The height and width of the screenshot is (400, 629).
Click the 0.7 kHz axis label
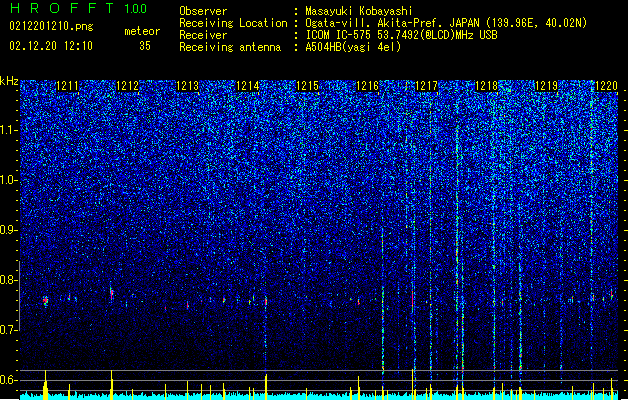(x=8, y=330)
